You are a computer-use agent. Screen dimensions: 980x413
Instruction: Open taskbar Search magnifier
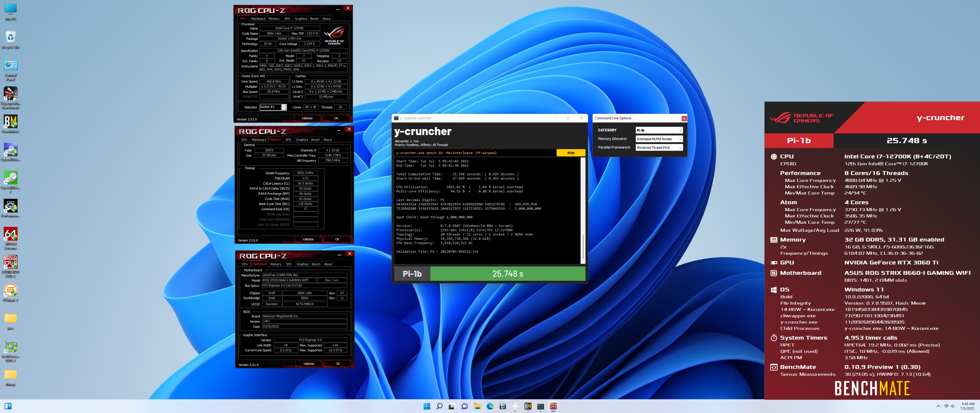click(439, 406)
